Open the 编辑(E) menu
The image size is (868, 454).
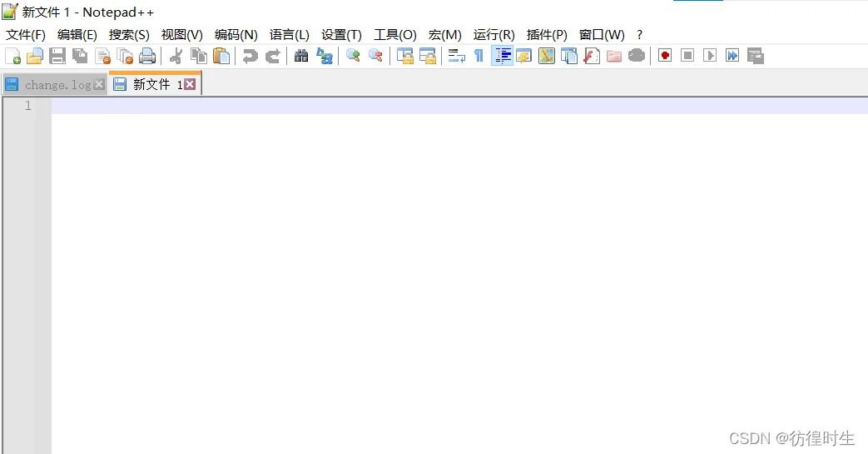tap(77, 35)
